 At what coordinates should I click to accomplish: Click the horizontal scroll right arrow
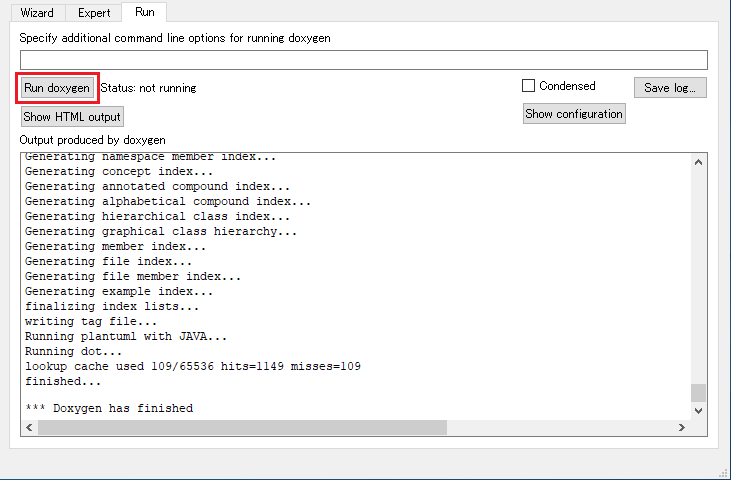tap(682, 427)
